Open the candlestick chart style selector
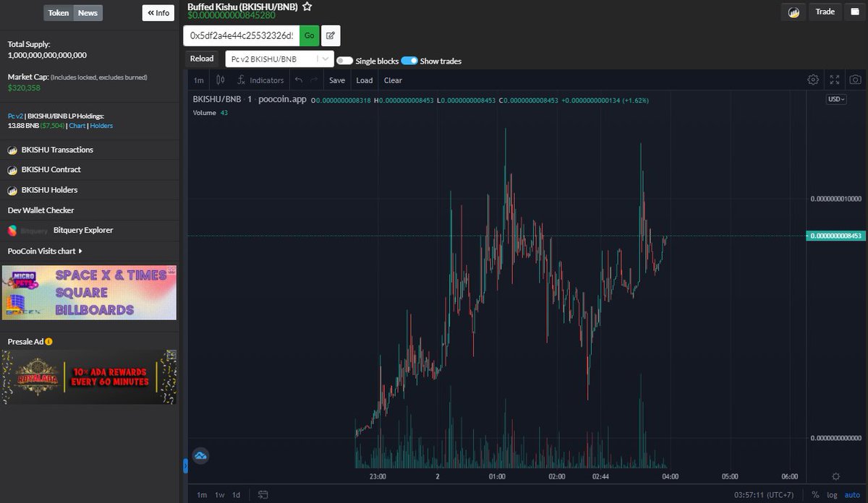Viewport: 868px width, 503px height. [221, 80]
